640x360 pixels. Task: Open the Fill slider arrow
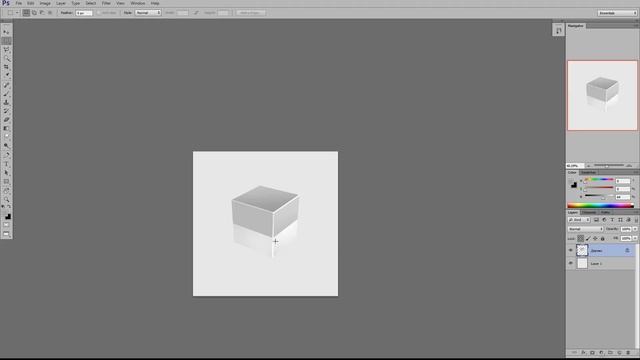coord(635,238)
